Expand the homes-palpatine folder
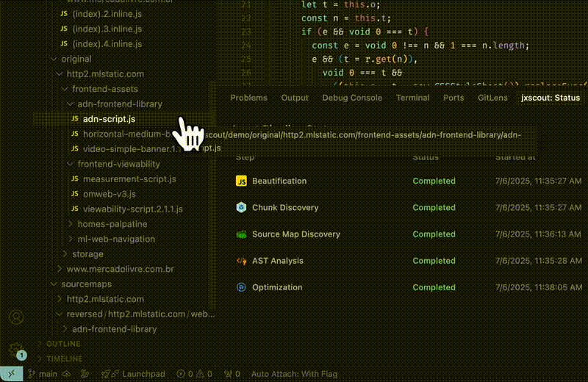 tap(70, 224)
